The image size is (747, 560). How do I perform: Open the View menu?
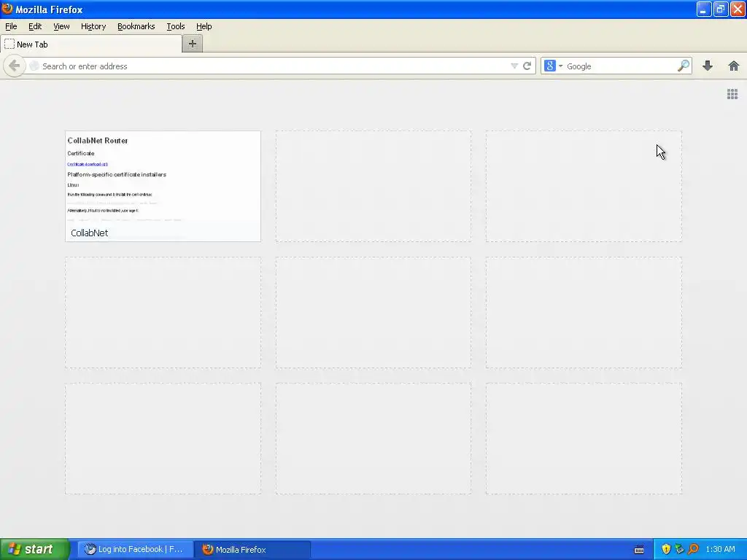(x=61, y=26)
